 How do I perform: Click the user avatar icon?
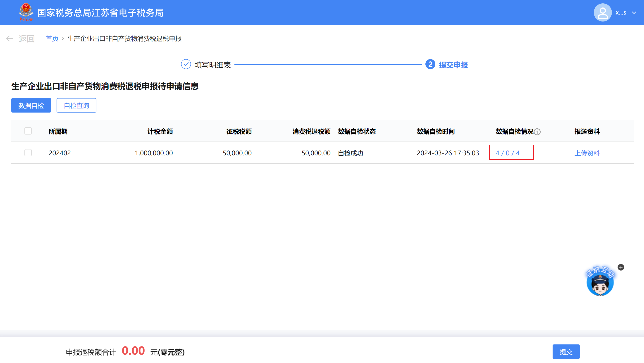603,12
